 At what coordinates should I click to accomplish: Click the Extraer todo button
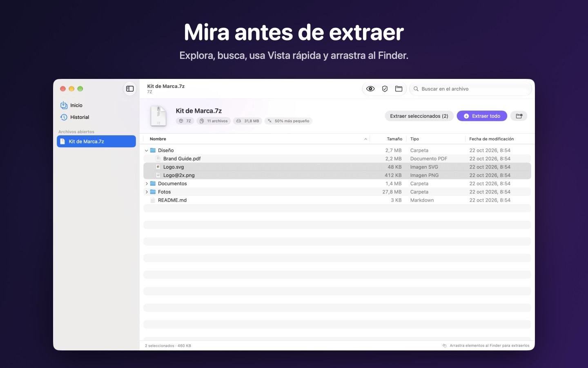click(x=482, y=116)
